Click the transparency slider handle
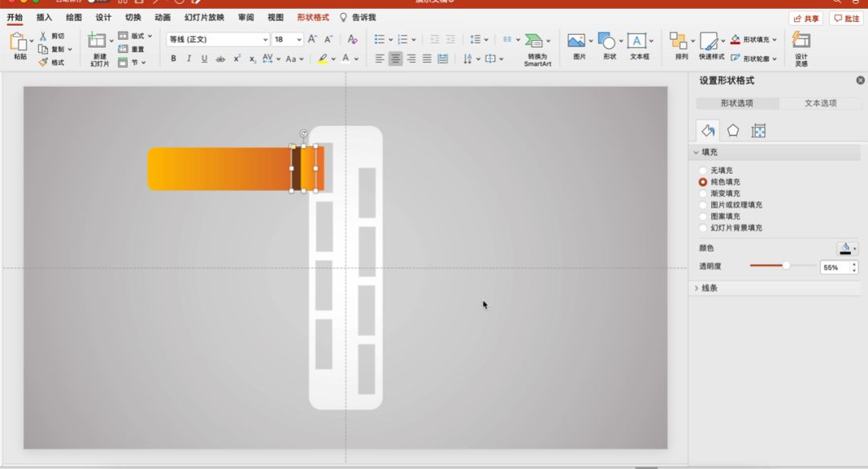Viewport: 868px width, 469px height. [x=786, y=265]
